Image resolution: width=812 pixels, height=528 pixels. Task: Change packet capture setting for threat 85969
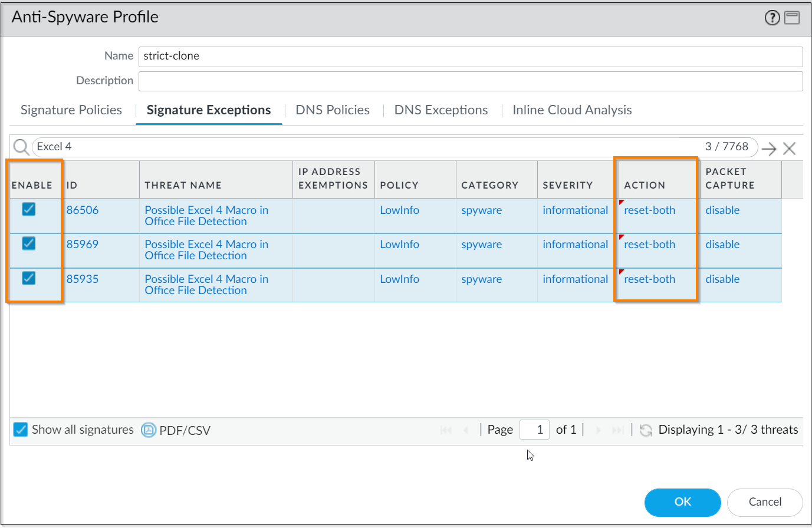pos(722,245)
